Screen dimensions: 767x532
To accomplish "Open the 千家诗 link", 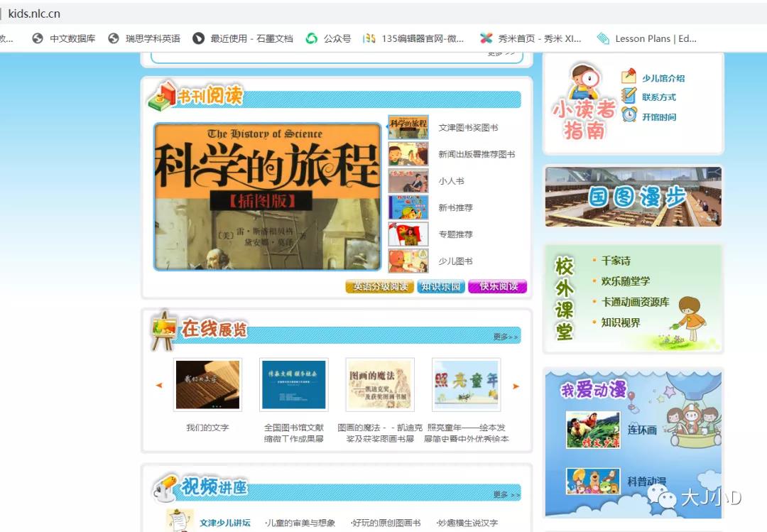I will point(616,261).
